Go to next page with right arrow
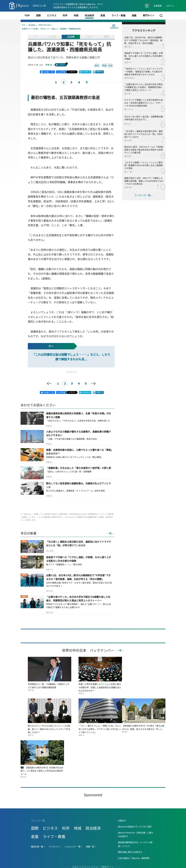 click(x=93, y=384)
